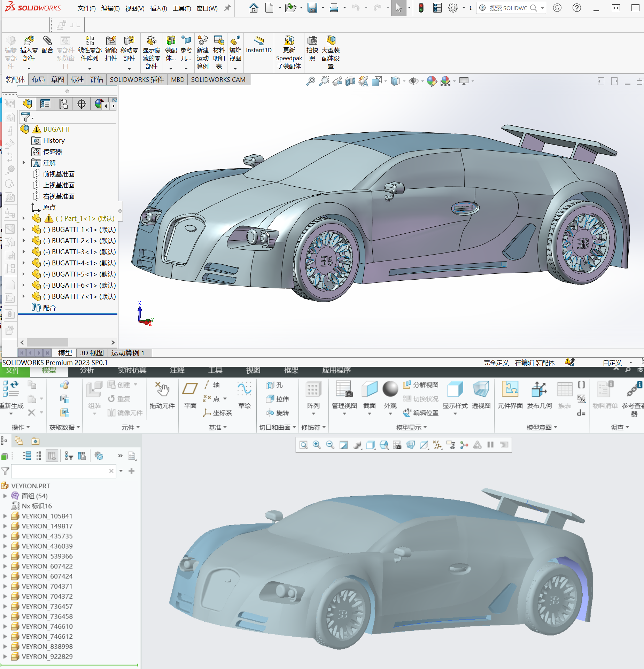
Task: Open the filter funnel dropdown in feature tree
Action: [28, 118]
